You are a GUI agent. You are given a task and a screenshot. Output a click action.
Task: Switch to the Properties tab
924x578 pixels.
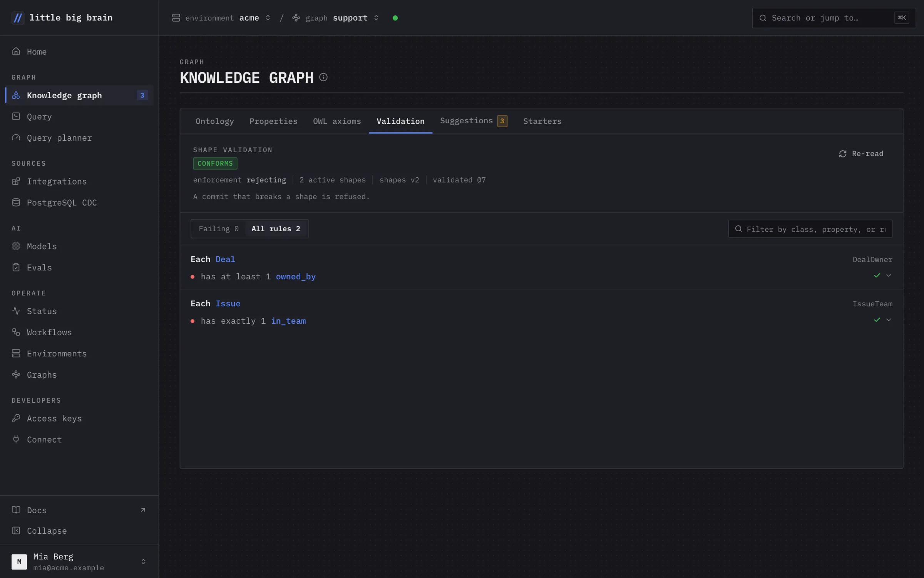pyautogui.click(x=273, y=121)
